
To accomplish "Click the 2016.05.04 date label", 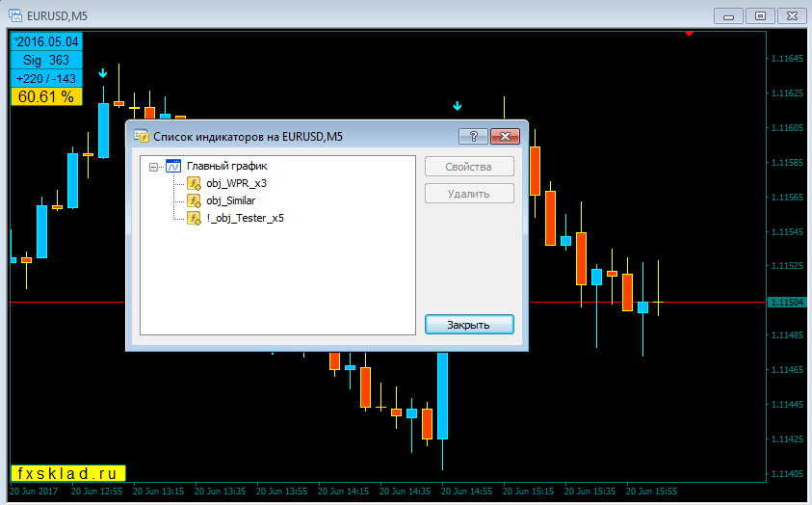I will pyautogui.click(x=46, y=41).
